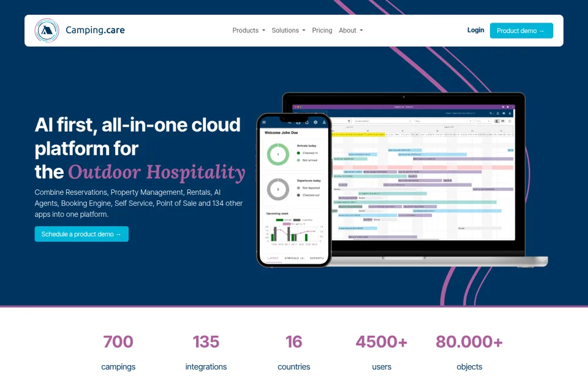Click hamburger menu icon in phone mockup

coord(264,123)
